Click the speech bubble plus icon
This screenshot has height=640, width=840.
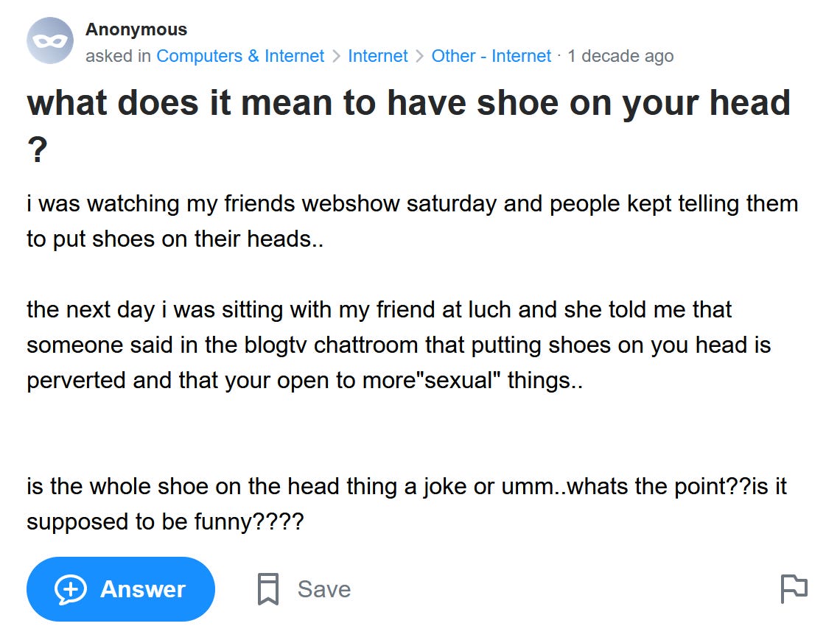(x=71, y=589)
